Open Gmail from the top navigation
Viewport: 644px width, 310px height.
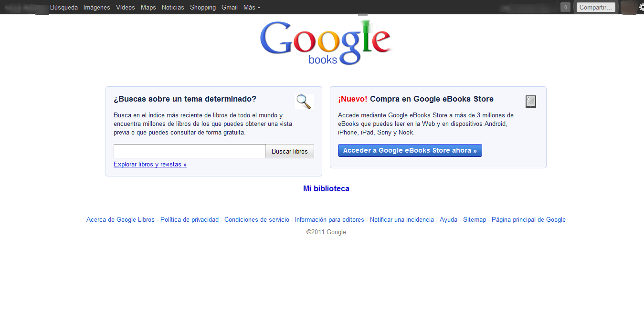point(229,7)
